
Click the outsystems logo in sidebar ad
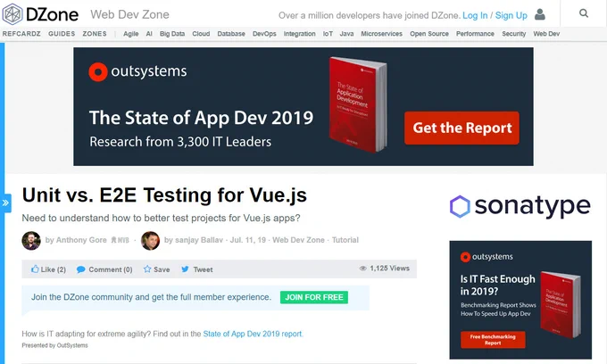[486, 257]
